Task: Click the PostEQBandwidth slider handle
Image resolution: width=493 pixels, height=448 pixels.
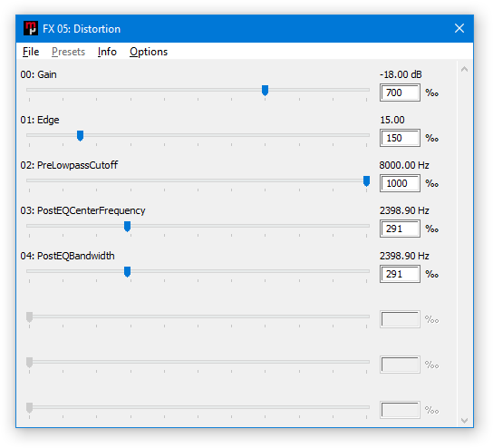Action: click(127, 271)
